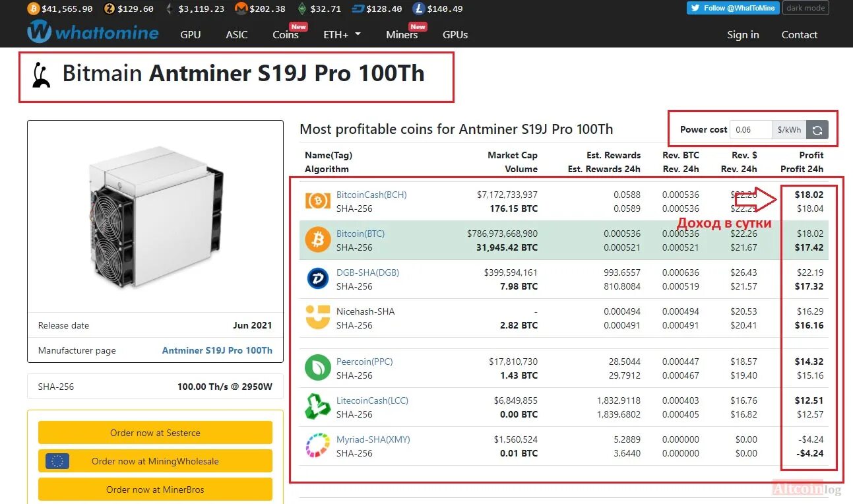Image resolution: width=853 pixels, height=504 pixels.
Task: Expand the ETH+ dropdown menu
Action: [342, 34]
